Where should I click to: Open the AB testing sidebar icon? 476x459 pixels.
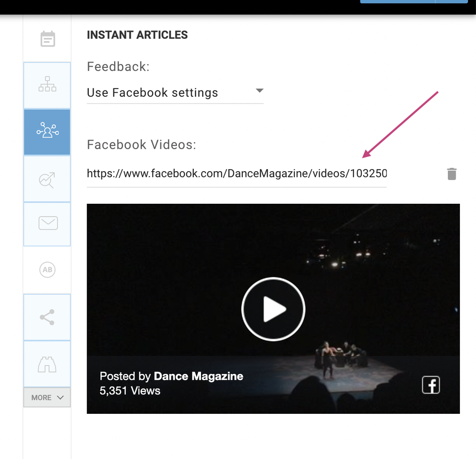tap(48, 270)
